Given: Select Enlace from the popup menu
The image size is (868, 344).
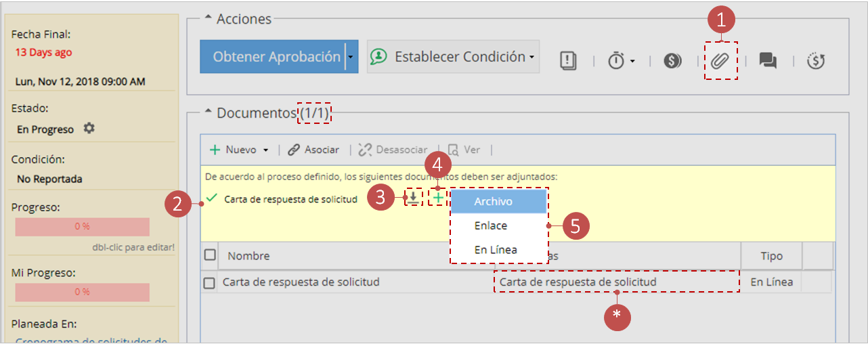Looking at the screenshot, I should [x=498, y=225].
